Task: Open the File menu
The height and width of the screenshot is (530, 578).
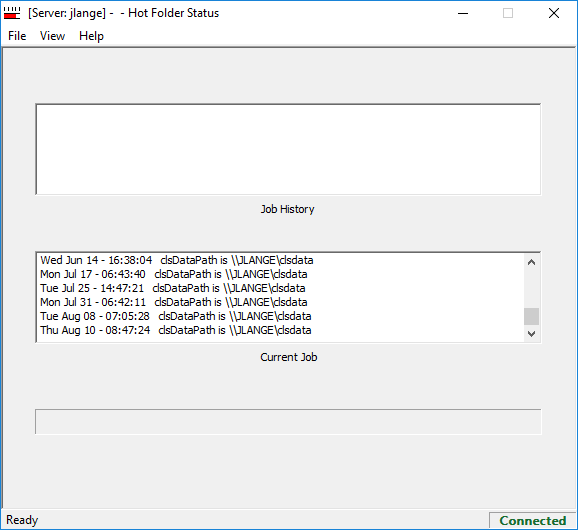Action: (x=17, y=36)
